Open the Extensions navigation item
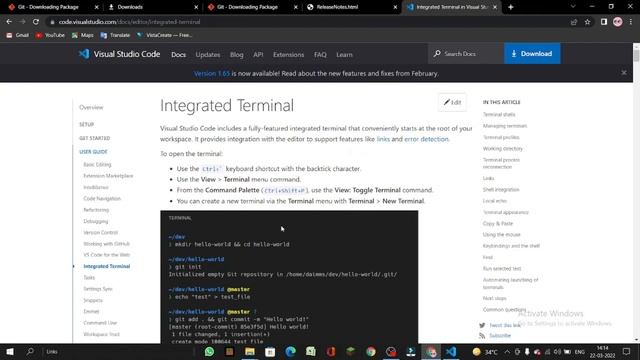640x360 pixels. (289, 54)
